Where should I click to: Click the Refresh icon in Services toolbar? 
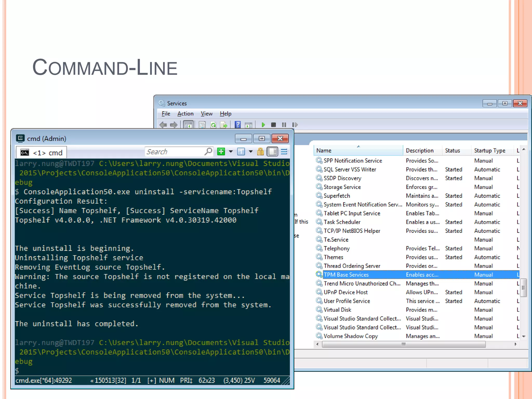(x=213, y=125)
